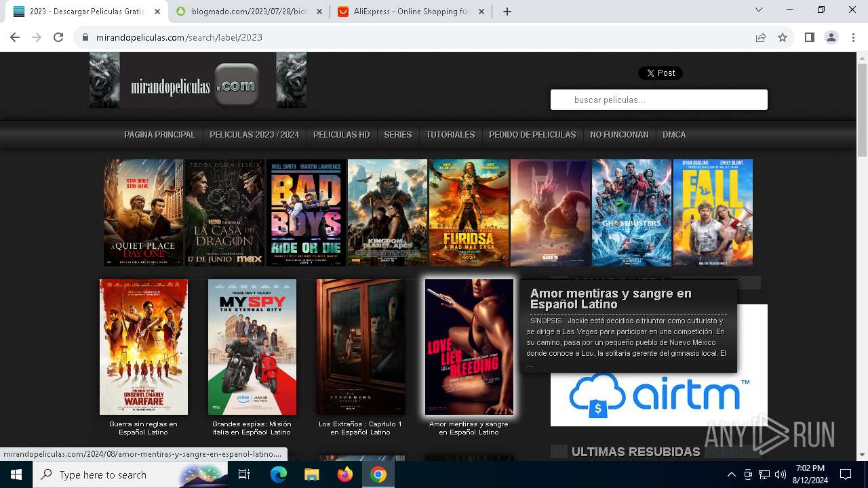Screen dimensions: 868x488
Task: Click the mirandopeliculas.com logo banner
Action: 198,81
